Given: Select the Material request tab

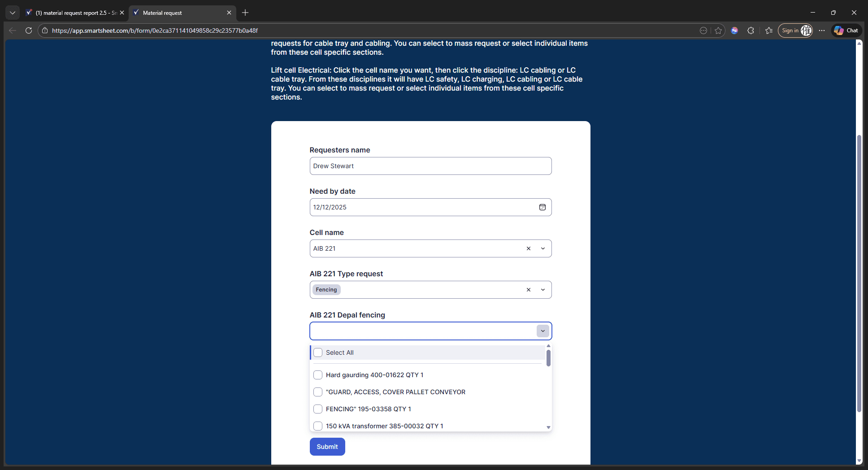Looking at the screenshot, I should [x=182, y=13].
